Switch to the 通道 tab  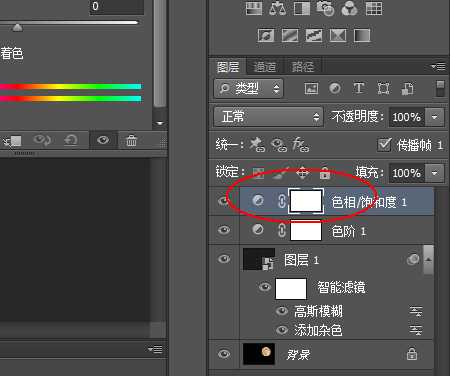[x=265, y=67]
